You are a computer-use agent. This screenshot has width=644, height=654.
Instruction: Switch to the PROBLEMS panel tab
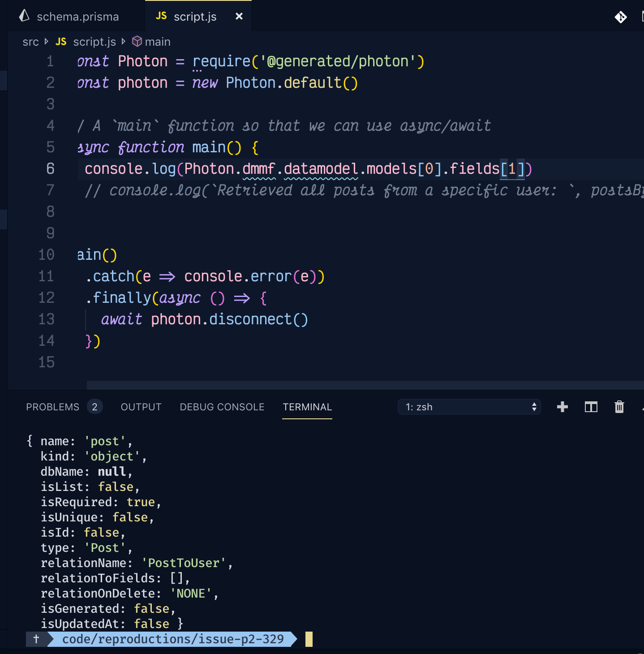(x=52, y=407)
